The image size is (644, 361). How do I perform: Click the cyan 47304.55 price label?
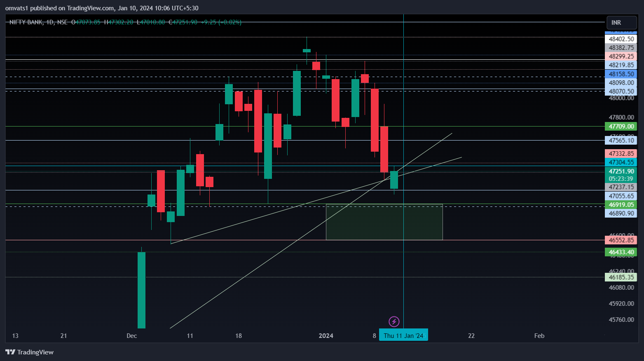[621, 162]
